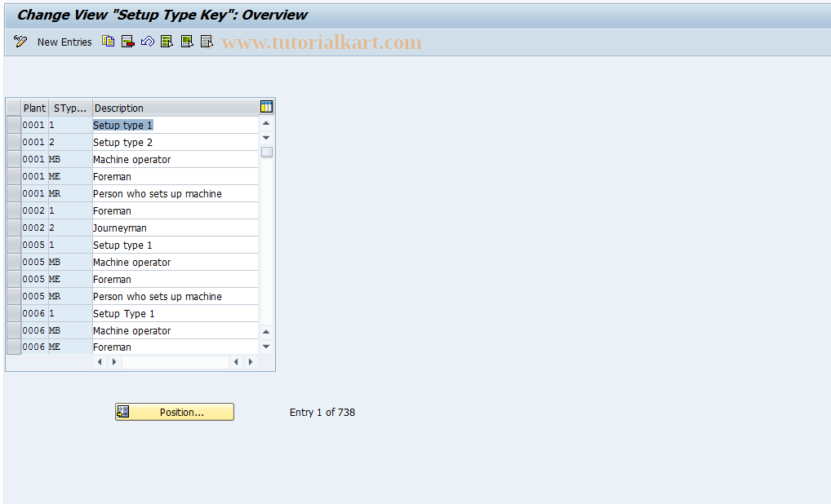The image size is (831, 504).
Task: Select the Copy As icon
Action: pos(108,42)
